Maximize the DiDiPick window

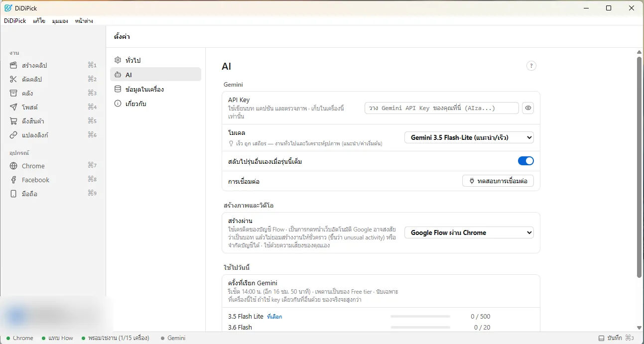click(x=609, y=8)
